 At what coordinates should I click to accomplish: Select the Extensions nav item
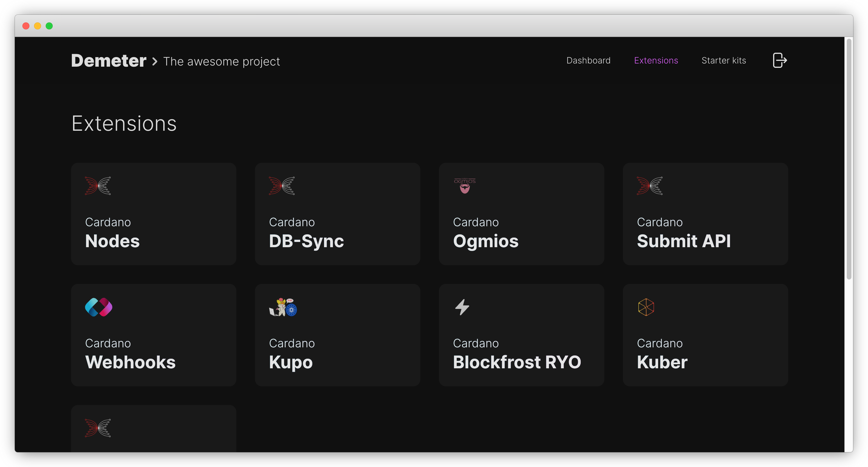coord(656,60)
